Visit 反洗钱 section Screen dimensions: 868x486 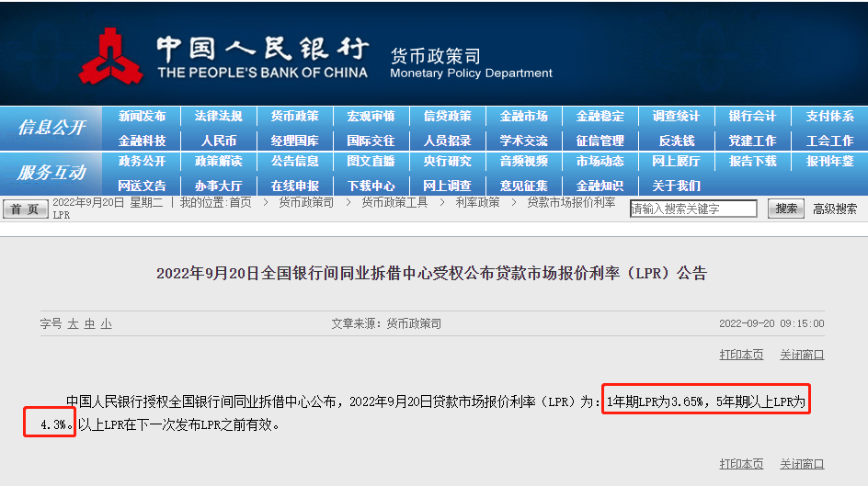[677, 141]
